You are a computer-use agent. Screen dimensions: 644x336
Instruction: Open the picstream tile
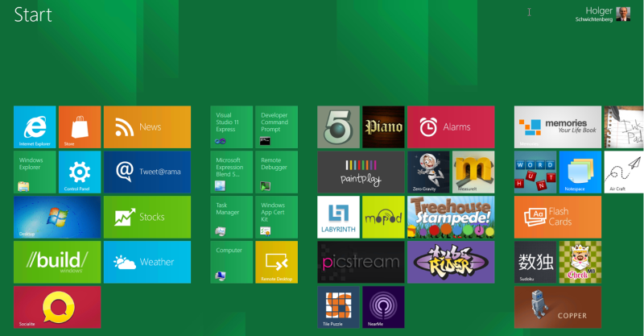click(x=361, y=262)
